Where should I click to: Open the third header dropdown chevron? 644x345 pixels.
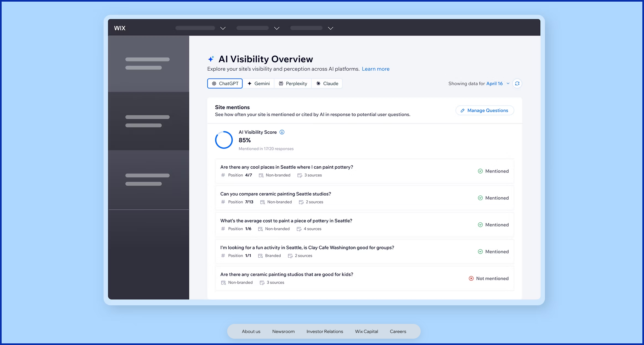(x=330, y=28)
